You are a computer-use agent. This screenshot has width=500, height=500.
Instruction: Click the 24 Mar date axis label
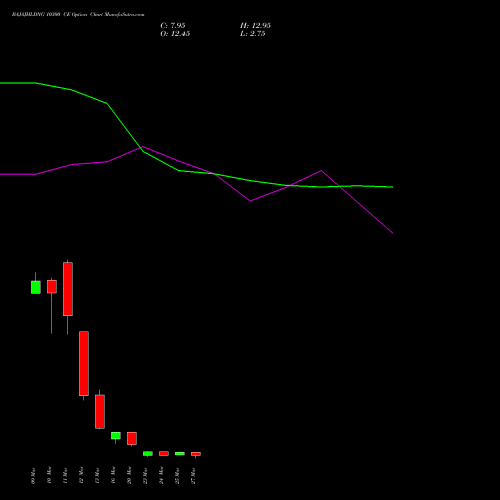click(161, 475)
